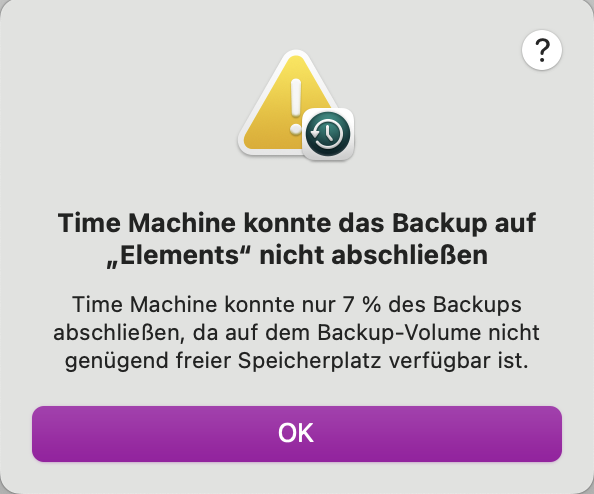Click the "OK" label text
This screenshot has height=494, width=594.
[x=296, y=433]
